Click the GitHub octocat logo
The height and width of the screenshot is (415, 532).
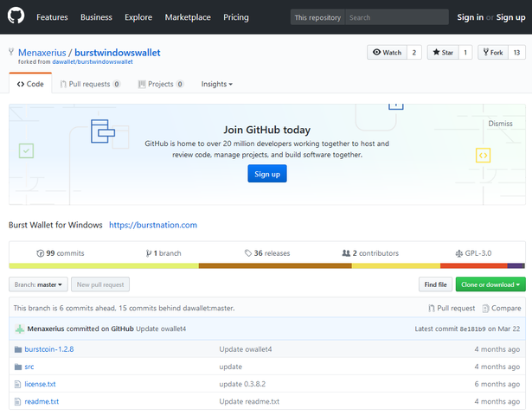17,17
